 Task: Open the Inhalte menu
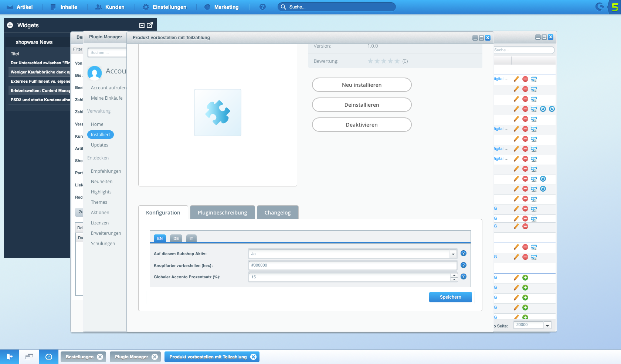coord(64,7)
